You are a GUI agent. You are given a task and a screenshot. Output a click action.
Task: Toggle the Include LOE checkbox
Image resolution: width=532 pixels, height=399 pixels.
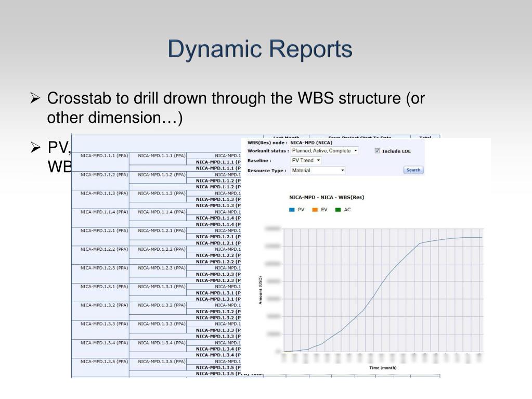(377, 151)
